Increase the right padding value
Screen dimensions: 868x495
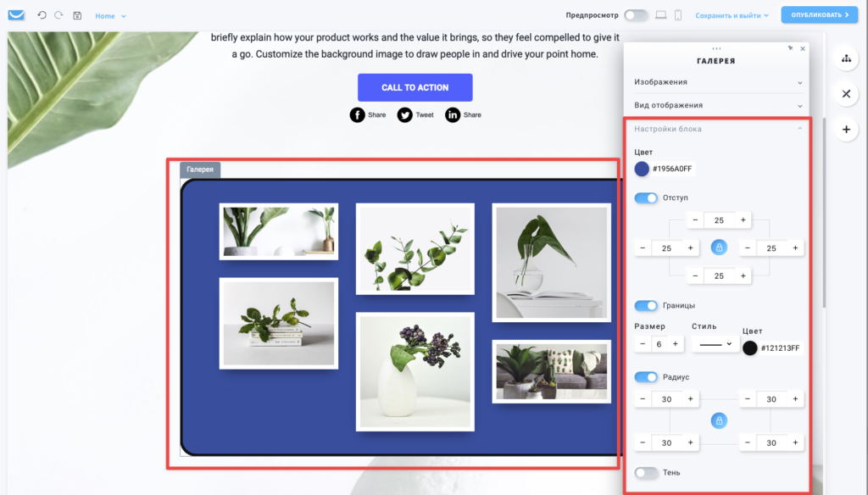click(795, 248)
